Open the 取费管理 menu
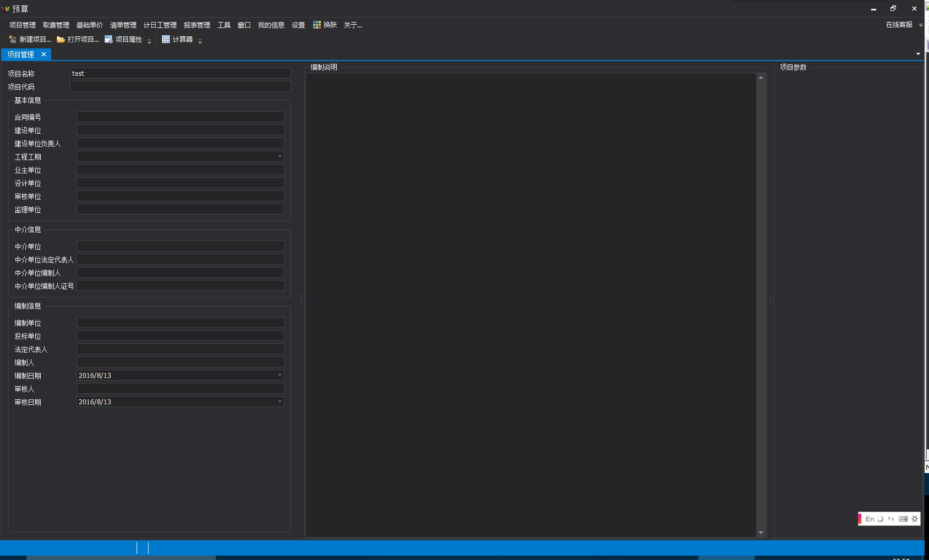929x560 pixels. point(56,25)
